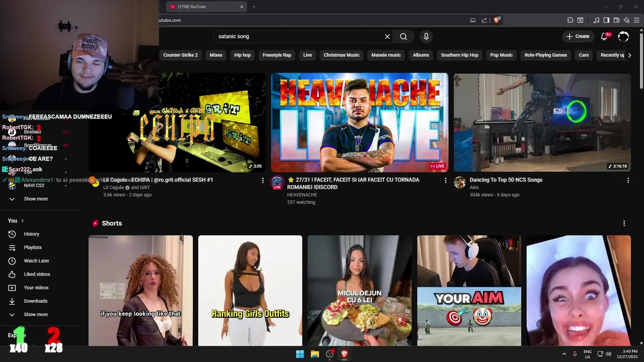
Task: Click the HEAVENACHE channel name
Action: 302,195
